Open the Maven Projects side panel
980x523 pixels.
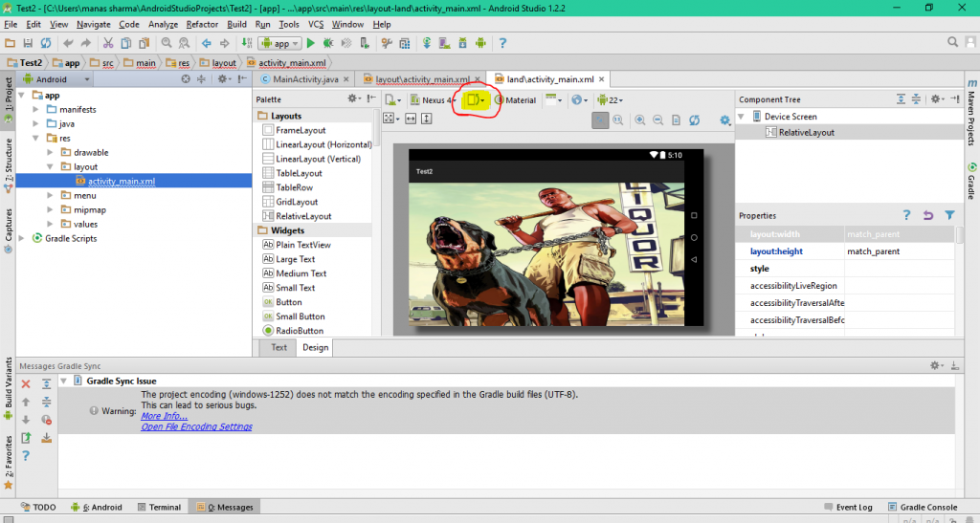(x=972, y=112)
